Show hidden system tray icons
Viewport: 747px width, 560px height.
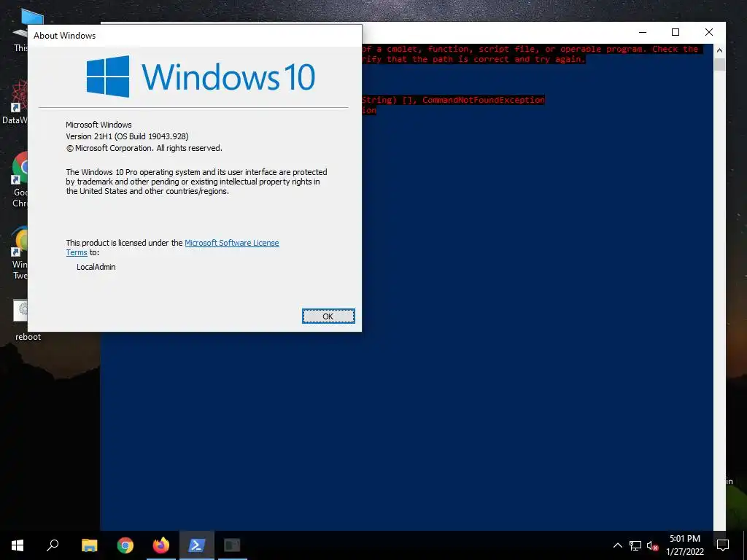click(617, 545)
